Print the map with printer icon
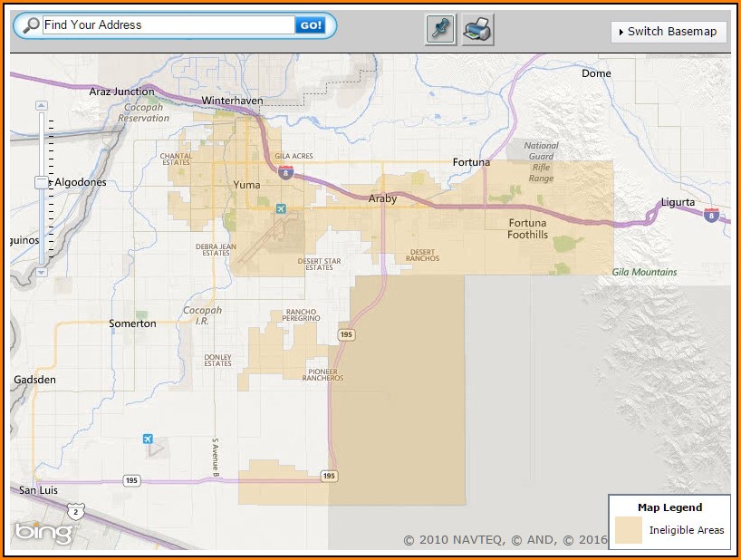The width and height of the screenshot is (741, 560). coord(477,30)
